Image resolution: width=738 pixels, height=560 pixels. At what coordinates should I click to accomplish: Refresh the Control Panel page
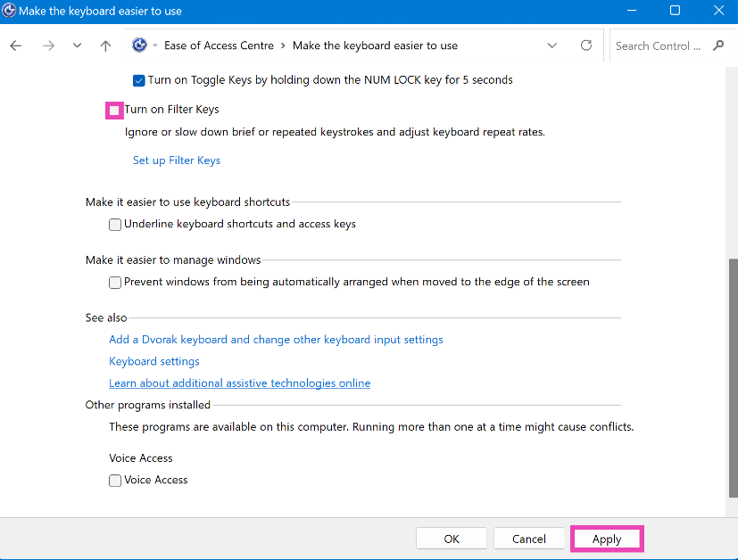coord(586,45)
